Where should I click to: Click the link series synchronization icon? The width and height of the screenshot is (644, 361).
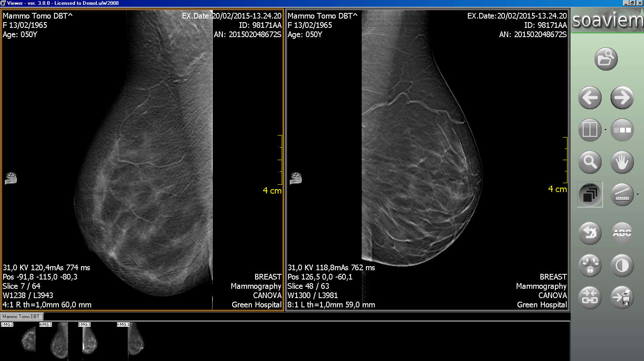tap(590, 298)
